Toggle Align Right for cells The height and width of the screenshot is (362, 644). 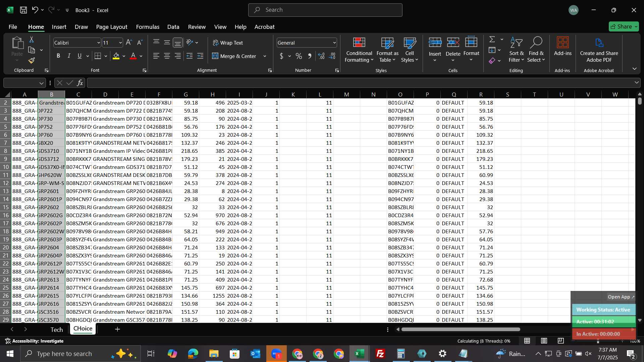click(178, 56)
